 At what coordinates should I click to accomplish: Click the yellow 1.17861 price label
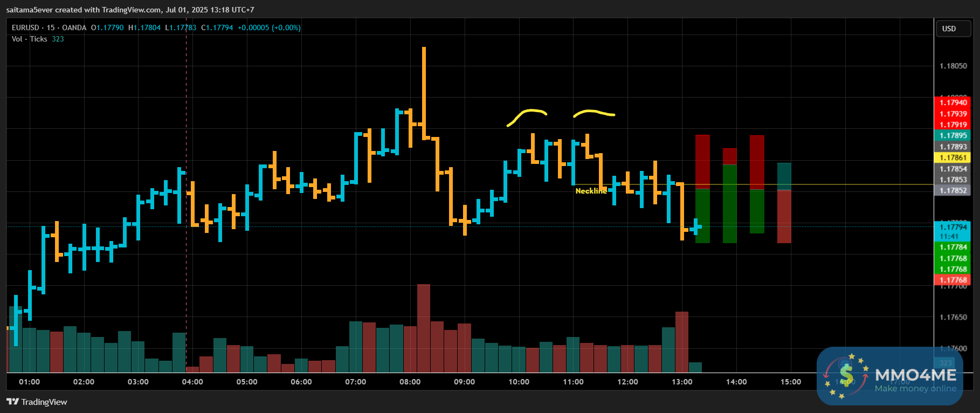[953, 157]
